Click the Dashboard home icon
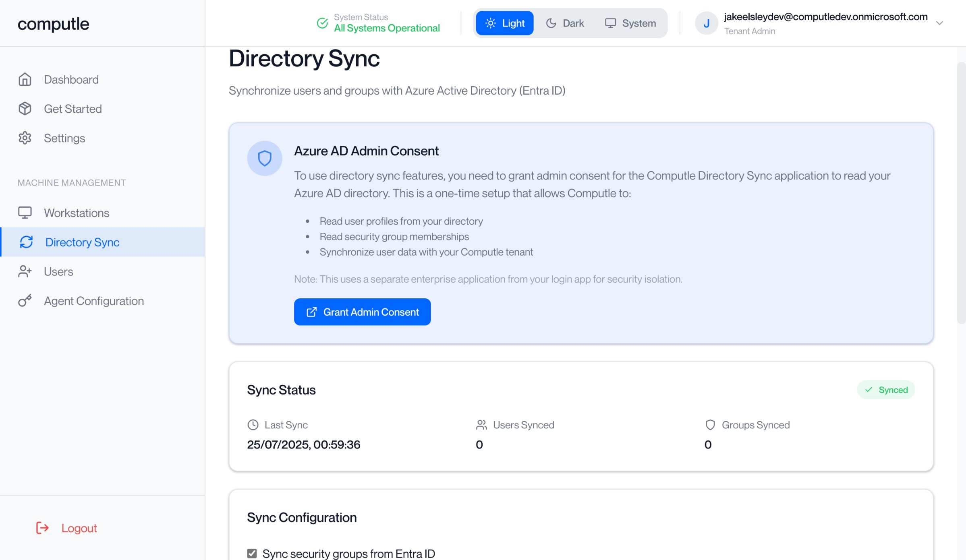Screen dimensions: 966x560 pyautogui.click(x=25, y=79)
